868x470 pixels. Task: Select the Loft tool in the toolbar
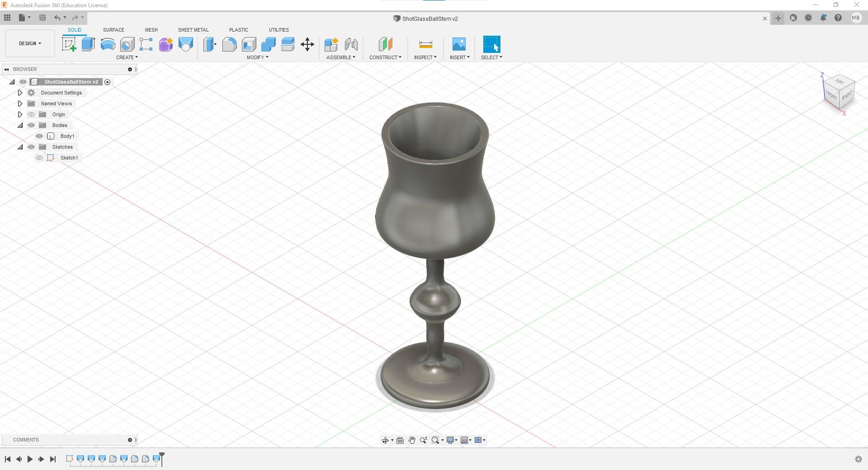(x=185, y=44)
